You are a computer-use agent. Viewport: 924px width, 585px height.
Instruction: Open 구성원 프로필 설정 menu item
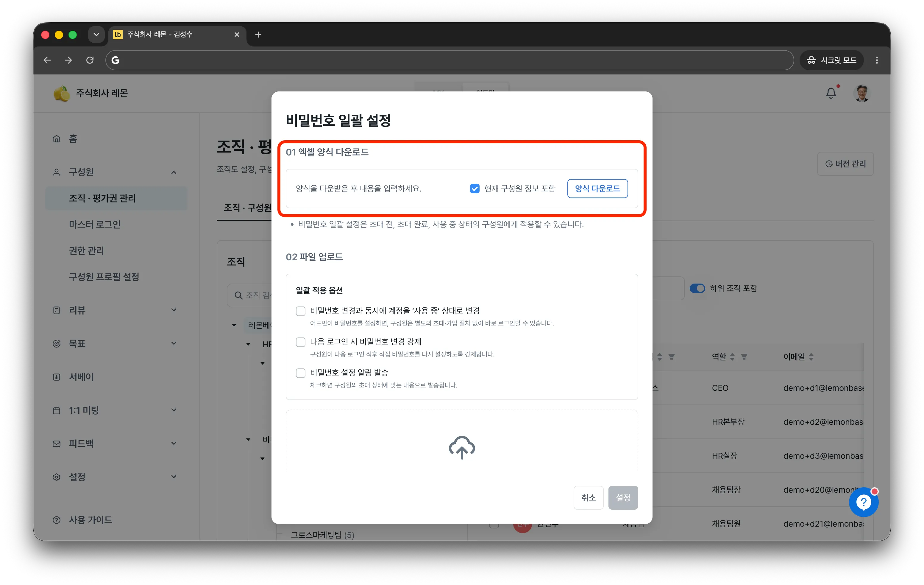[104, 277]
